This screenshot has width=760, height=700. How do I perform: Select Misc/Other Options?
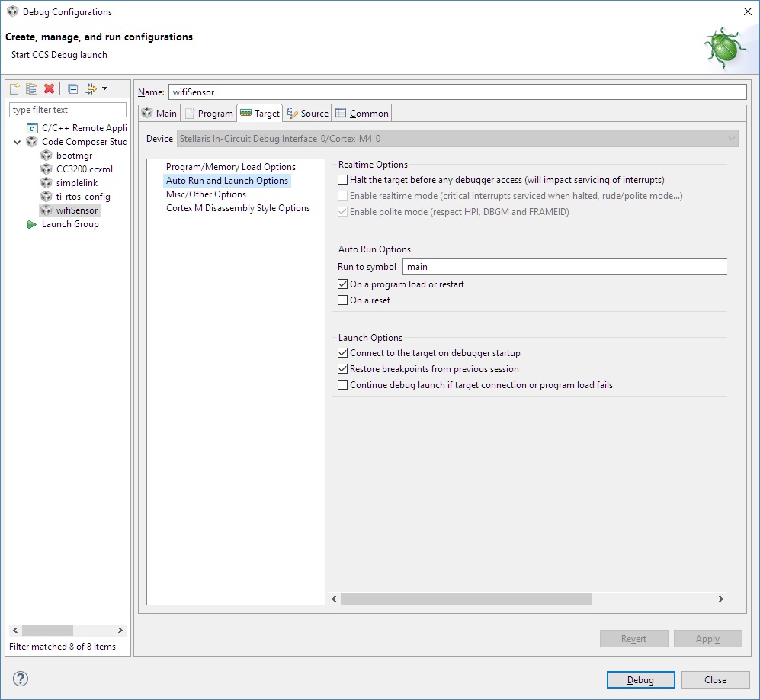pos(206,194)
